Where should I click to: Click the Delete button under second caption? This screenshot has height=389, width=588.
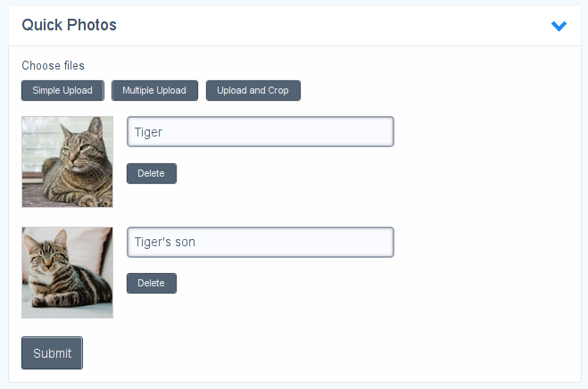pos(152,283)
